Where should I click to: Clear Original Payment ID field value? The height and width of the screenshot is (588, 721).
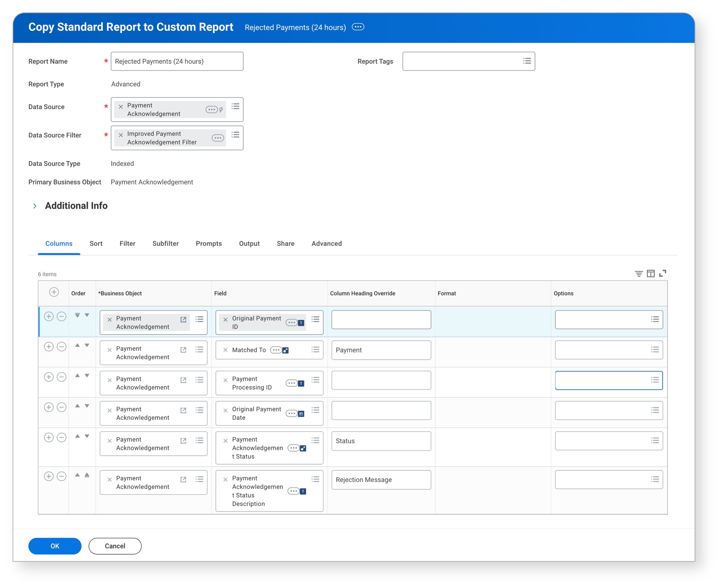pyautogui.click(x=225, y=319)
